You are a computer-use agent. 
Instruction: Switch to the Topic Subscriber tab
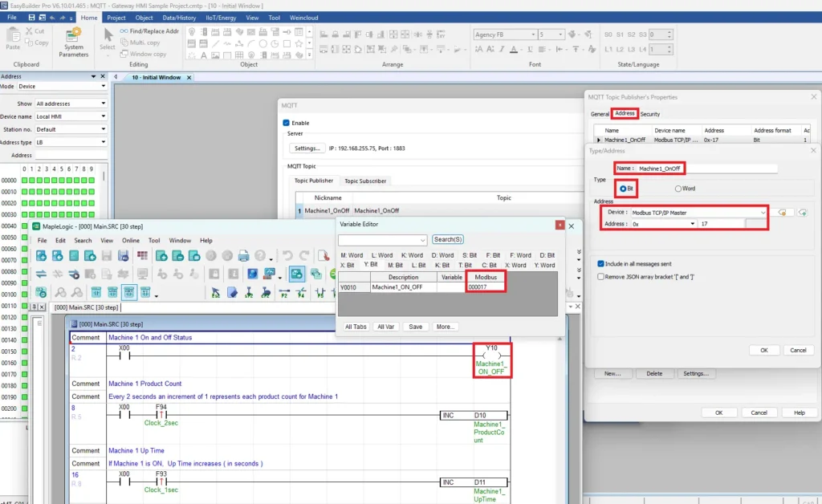[x=366, y=181]
